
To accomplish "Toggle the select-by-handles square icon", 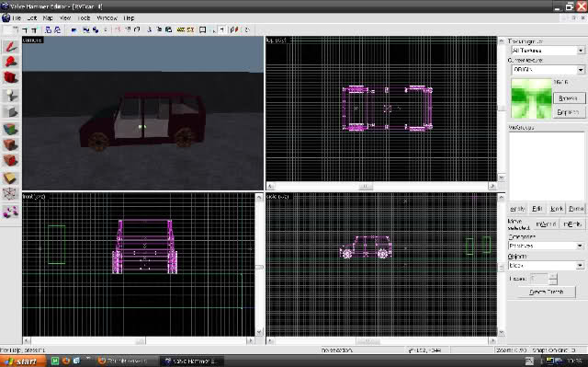I will 202,30.
